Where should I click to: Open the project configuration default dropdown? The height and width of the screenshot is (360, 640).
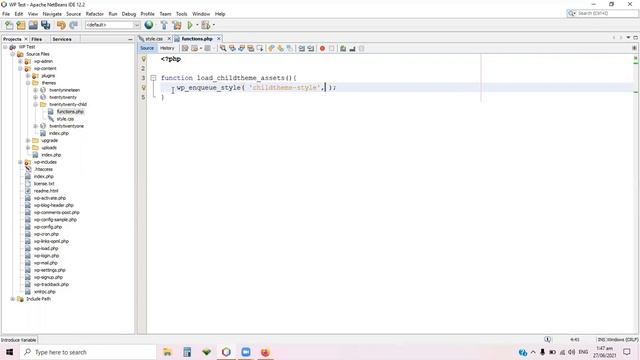click(112, 25)
